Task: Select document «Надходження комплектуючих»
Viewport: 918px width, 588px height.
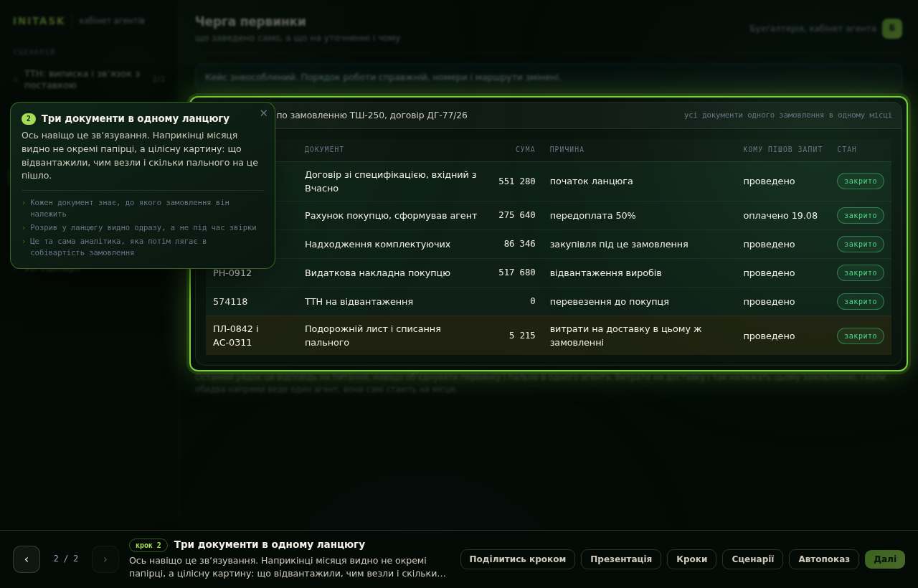Action: 378,245
